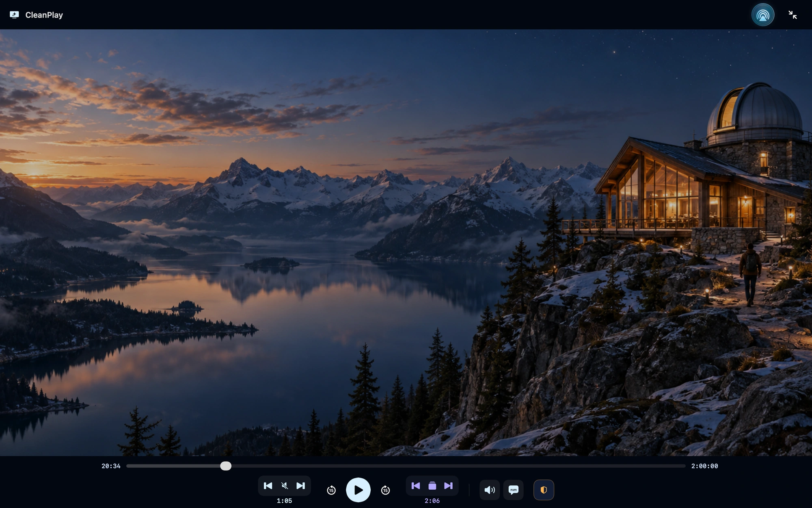The width and height of the screenshot is (812, 508).
Task: Exit fullscreen with the collapse arrows icon
Action: click(793, 15)
